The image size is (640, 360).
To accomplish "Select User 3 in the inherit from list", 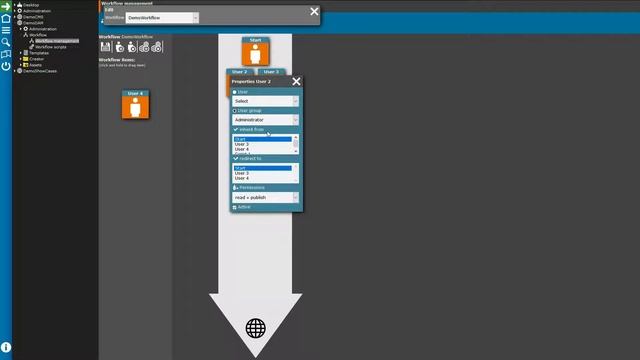I will (262, 144).
